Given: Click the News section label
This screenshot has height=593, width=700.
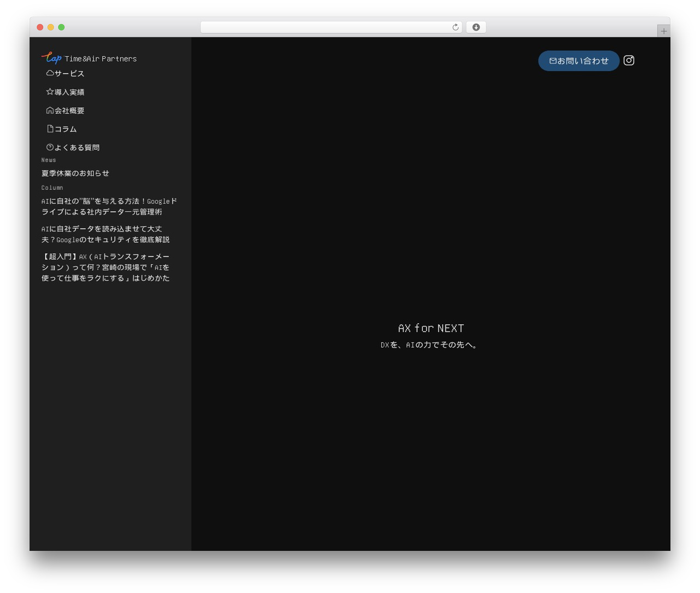Looking at the screenshot, I should pos(49,160).
